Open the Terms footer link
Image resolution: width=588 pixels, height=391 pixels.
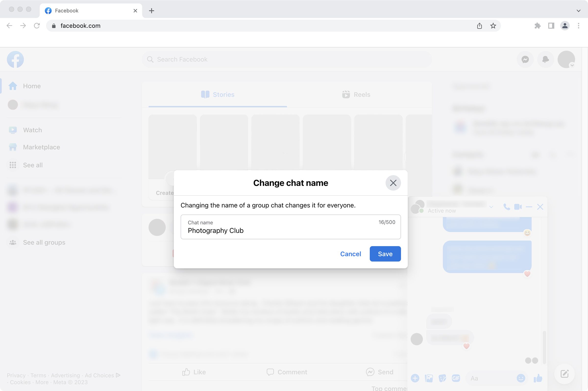point(38,375)
